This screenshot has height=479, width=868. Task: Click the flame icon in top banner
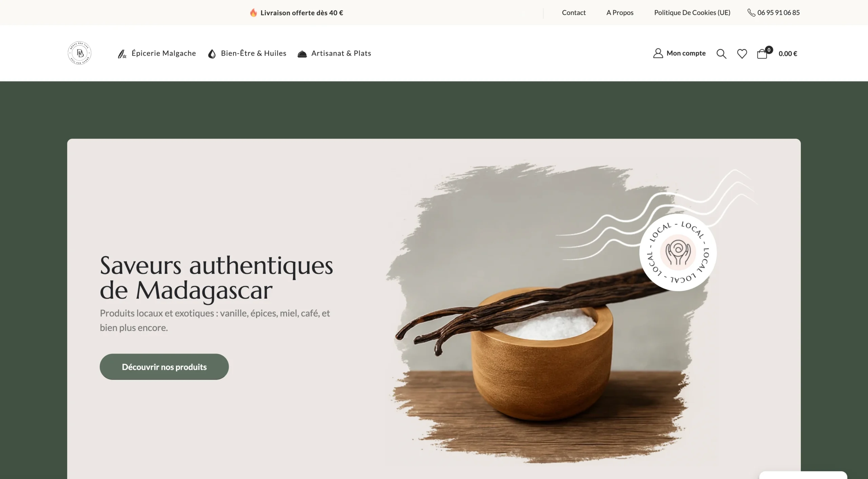[253, 13]
